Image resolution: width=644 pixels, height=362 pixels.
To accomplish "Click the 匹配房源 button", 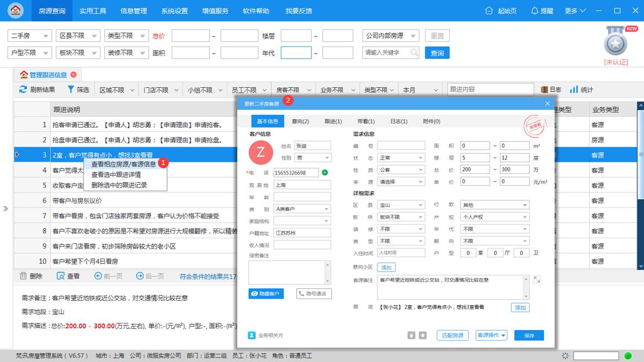I will coord(451,335).
